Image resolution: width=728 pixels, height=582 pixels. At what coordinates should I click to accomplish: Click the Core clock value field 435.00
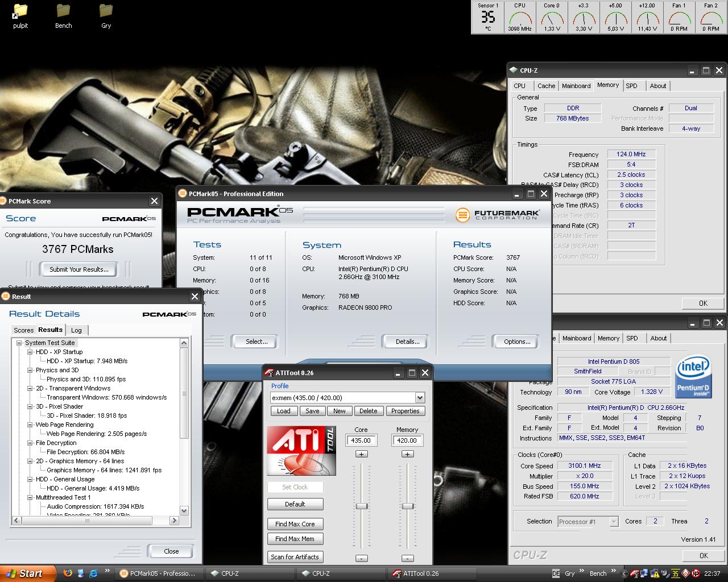[361, 440]
